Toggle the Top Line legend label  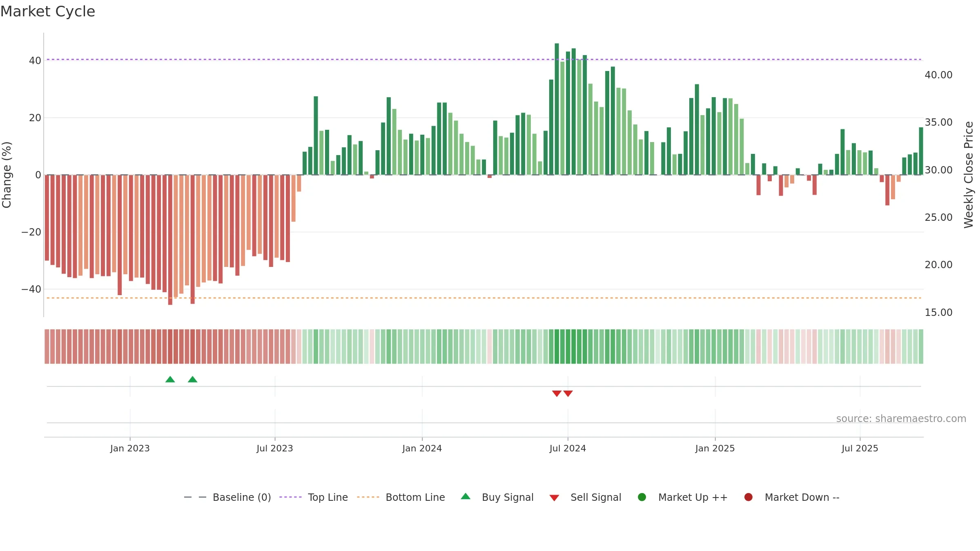pyautogui.click(x=328, y=497)
